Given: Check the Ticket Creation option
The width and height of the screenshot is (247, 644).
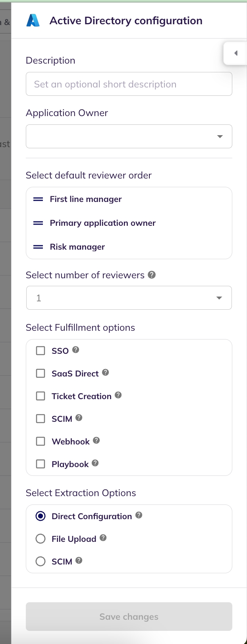Looking at the screenshot, I should (41, 396).
